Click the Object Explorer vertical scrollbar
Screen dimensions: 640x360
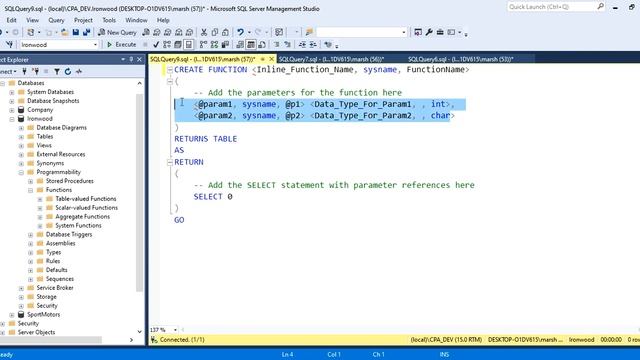point(140,193)
